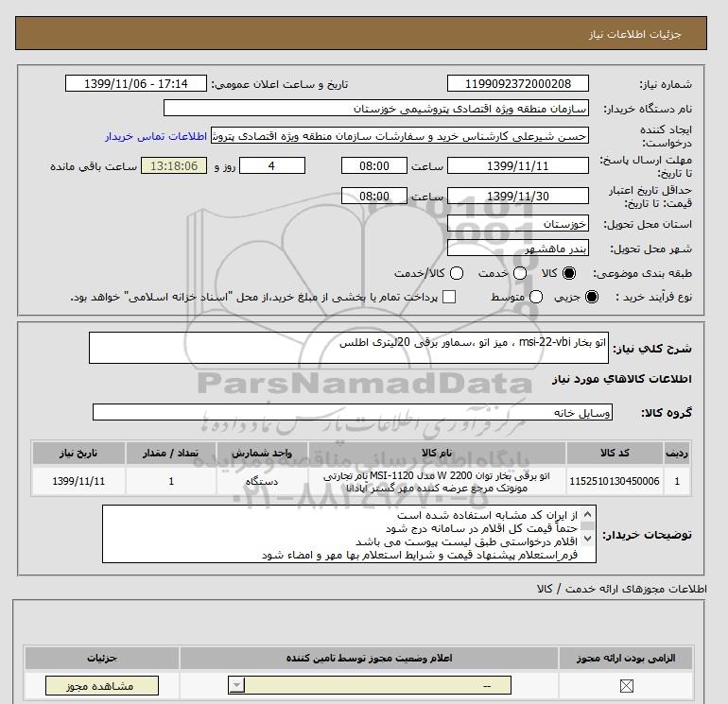Click product code 1152510130450006 cell
This screenshot has width=728, height=704.
tap(615, 481)
